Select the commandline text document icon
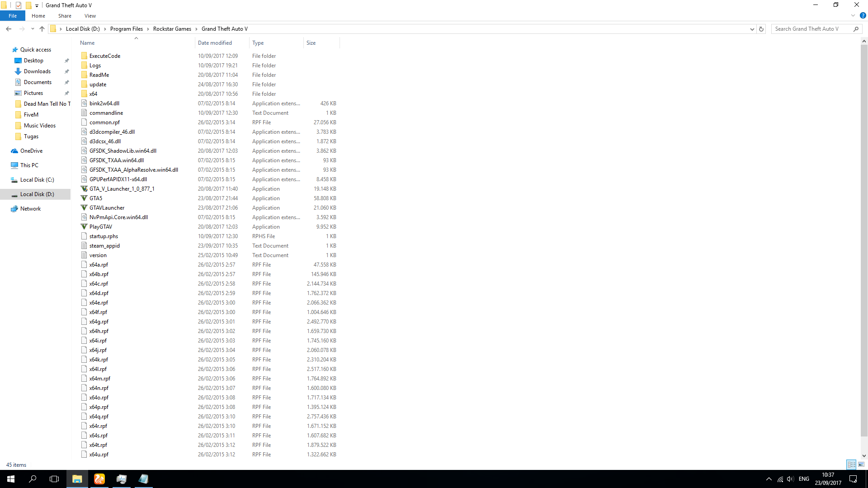The height and width of the screenshot is (488, 868). click(x=84, y=113)
